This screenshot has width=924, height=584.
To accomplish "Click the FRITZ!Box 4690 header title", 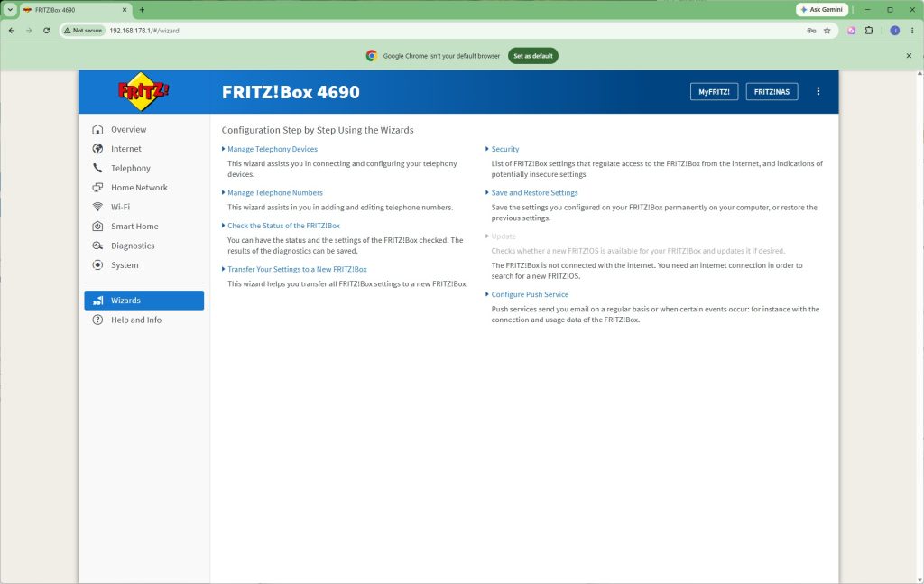I will tap(291, 92).
